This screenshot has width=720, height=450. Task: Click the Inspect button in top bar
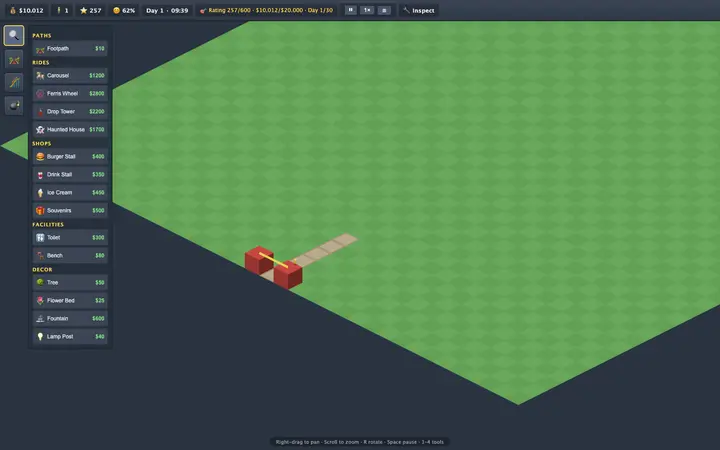[x=419, y=10]
